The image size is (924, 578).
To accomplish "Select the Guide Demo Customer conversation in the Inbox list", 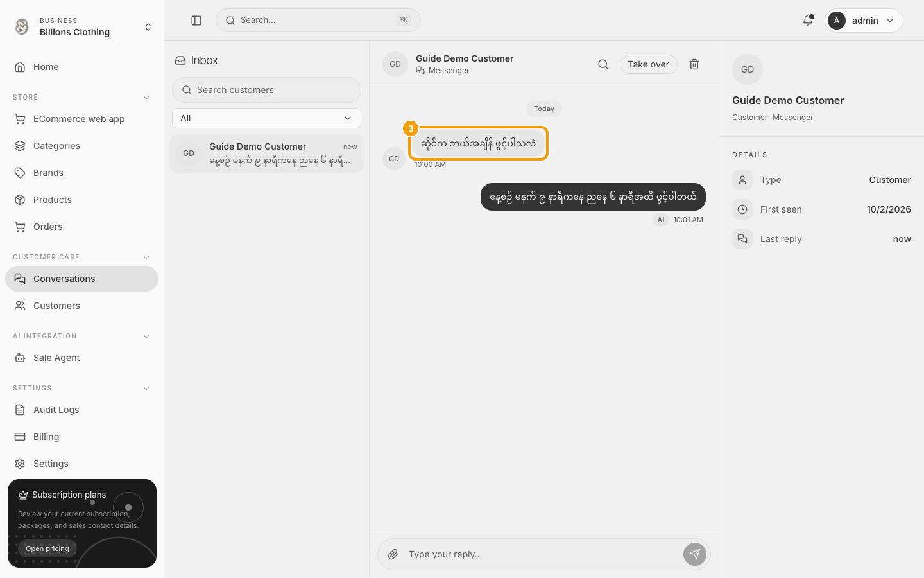I will click(x=266, y=153).
